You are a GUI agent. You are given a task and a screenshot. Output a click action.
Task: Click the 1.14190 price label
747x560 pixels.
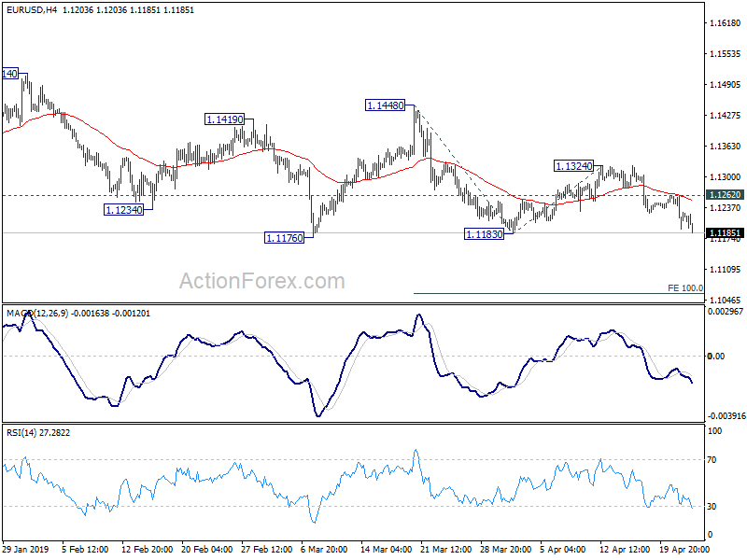click(x=224, y=119)
